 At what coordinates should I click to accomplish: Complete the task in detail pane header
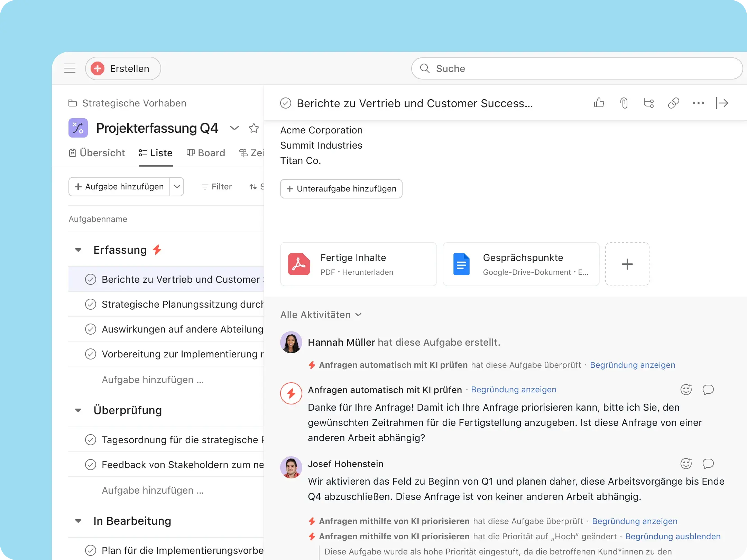pos(286,103)
